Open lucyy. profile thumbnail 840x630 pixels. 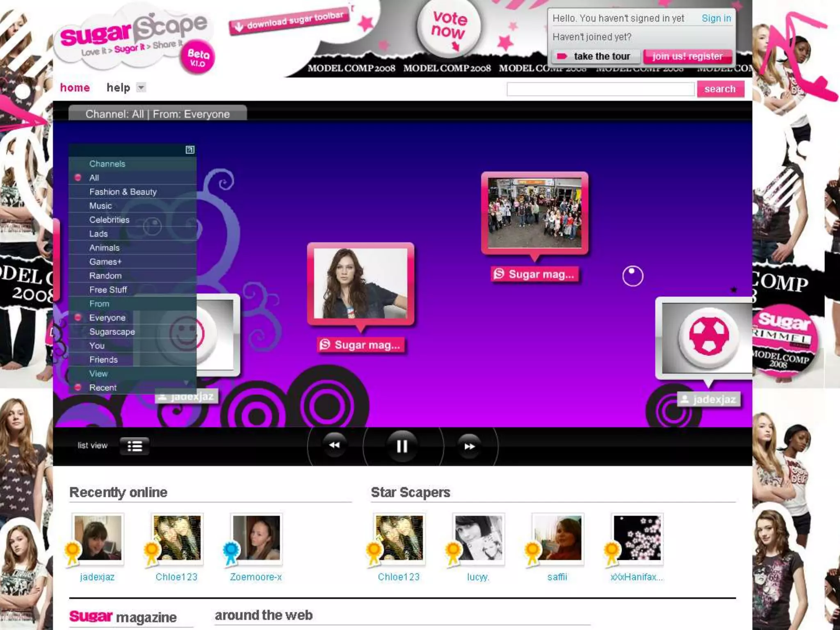[479, 538]
